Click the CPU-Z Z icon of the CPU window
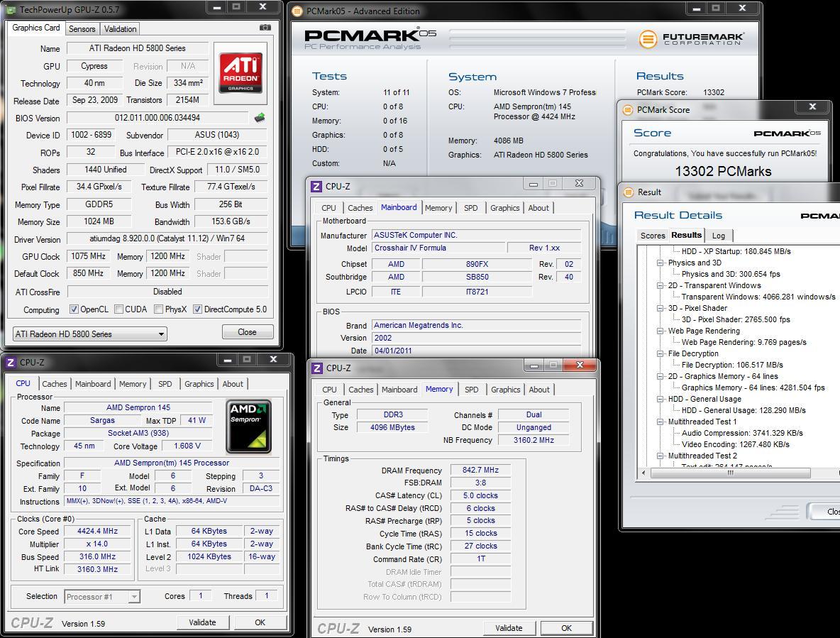The width and height of the screenshot is (840, 638). (x=11, y=363)
